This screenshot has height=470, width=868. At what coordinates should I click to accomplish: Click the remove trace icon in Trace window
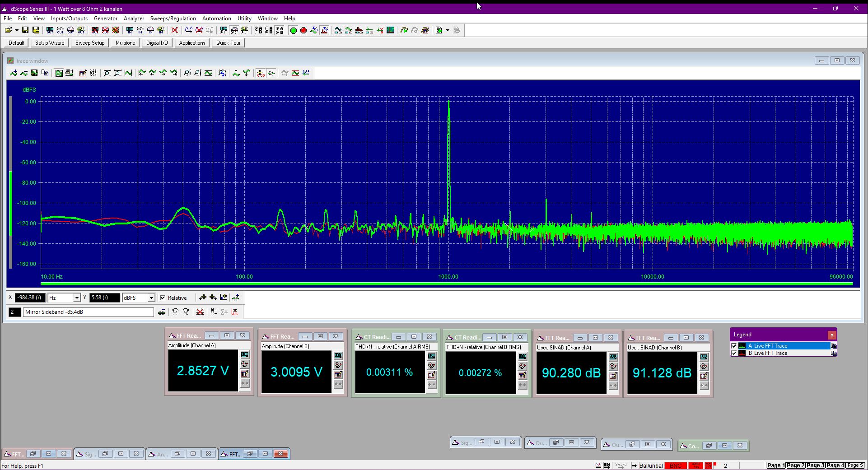[x=24, y=73]
